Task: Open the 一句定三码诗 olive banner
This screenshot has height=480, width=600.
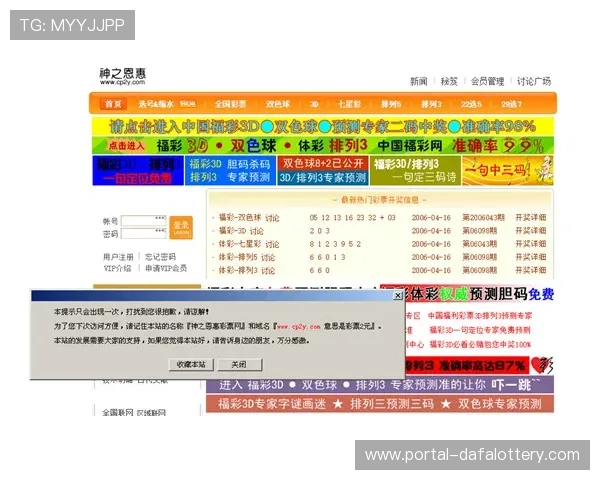Action: [x=416, y=170]
